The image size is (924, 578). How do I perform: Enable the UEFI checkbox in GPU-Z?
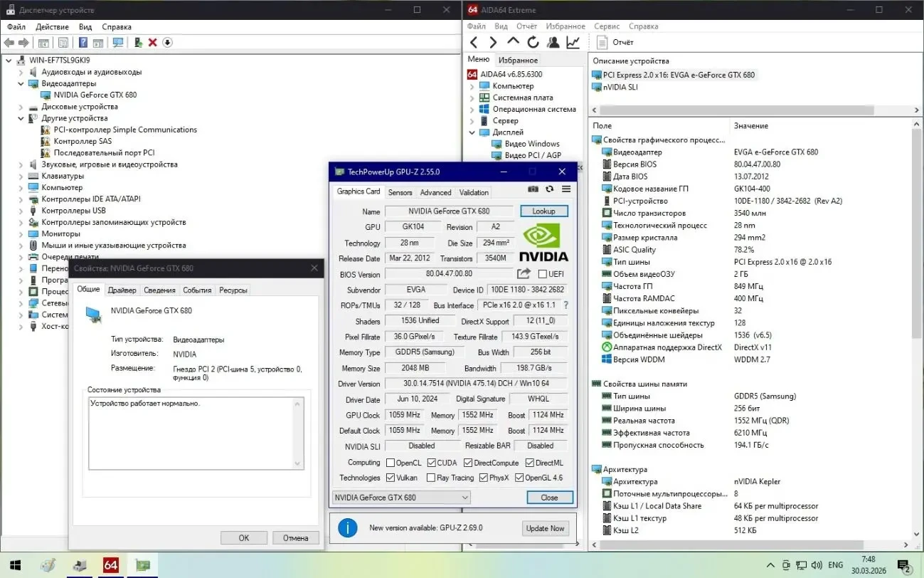[543, 274]
